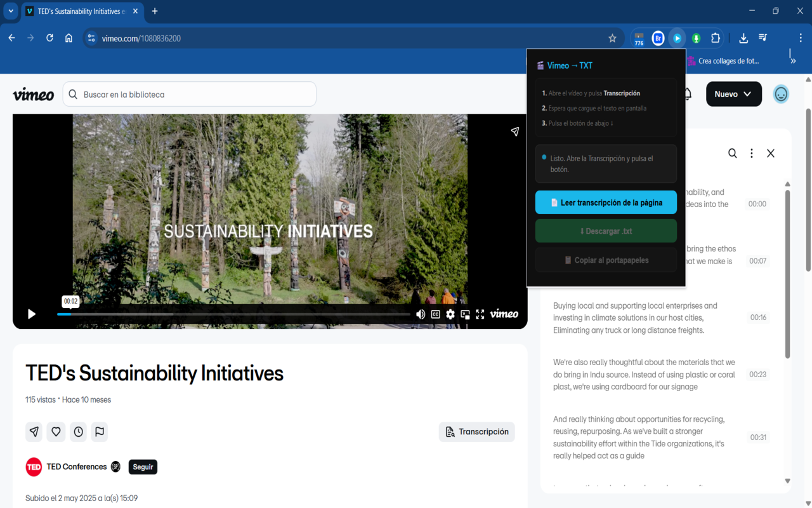Enter fullscreen video mode

click(x=480, y=314)
